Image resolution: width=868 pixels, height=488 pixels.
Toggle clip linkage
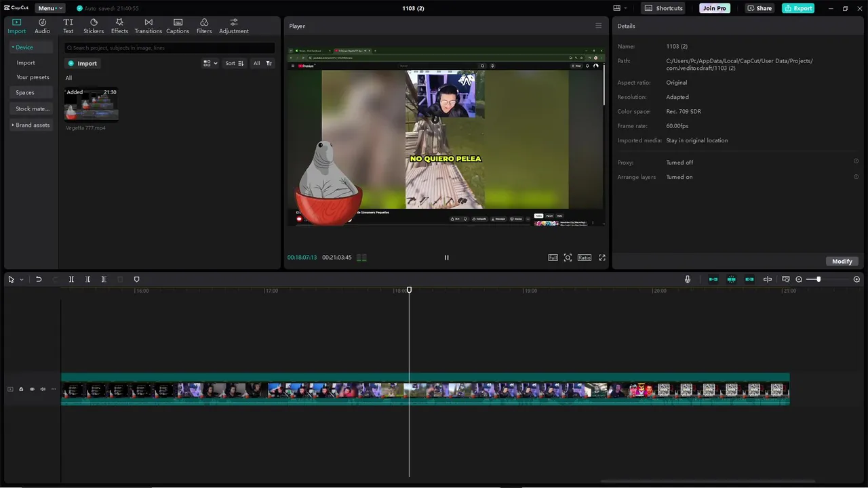[749, 279]
